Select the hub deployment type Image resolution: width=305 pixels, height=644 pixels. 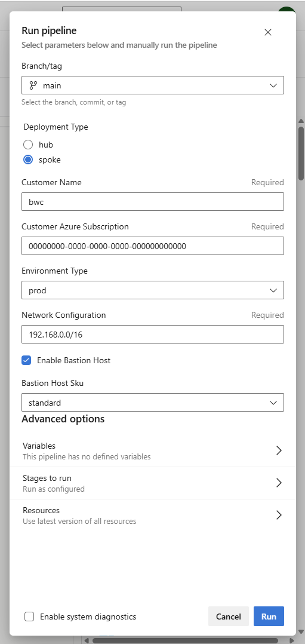tap(28, 145)
